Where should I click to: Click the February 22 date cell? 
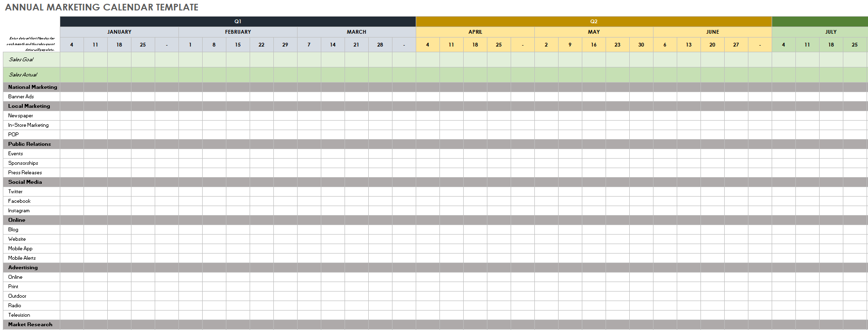click(x=261, y=45)
